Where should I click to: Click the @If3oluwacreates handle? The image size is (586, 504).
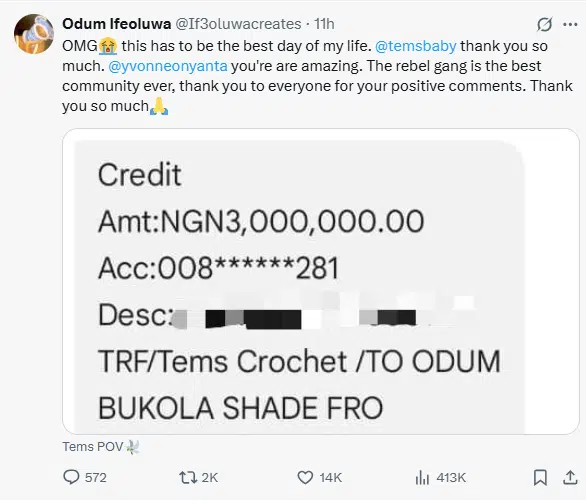pyautogui.click(x=238, y=24)
